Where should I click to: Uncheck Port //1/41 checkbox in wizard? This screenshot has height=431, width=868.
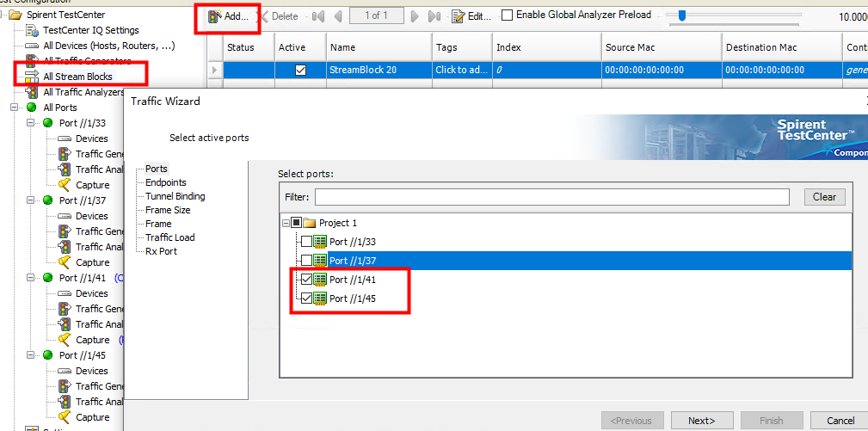(x=306, y=280)
